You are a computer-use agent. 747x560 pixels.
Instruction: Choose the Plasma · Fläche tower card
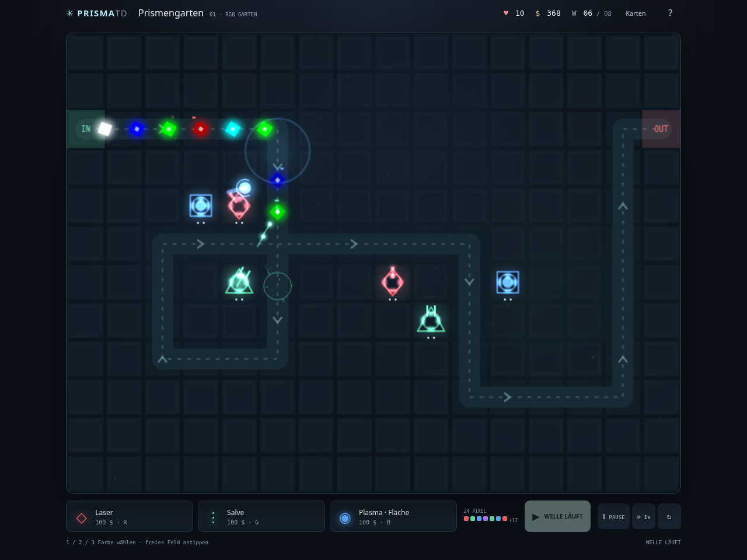[x=393, y=516]
